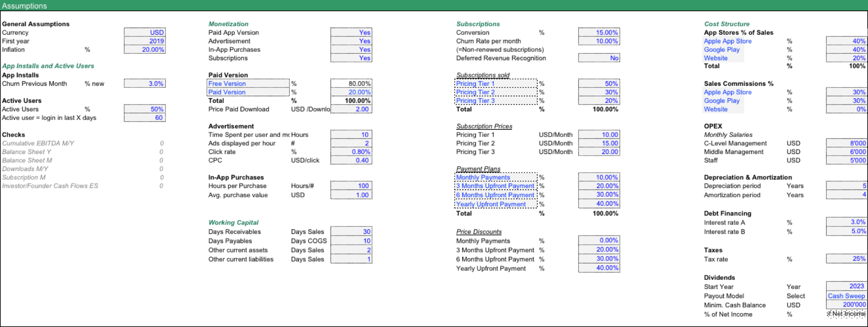
Task: Select Hours per Purchase value 100
Action: coord(351,186)
